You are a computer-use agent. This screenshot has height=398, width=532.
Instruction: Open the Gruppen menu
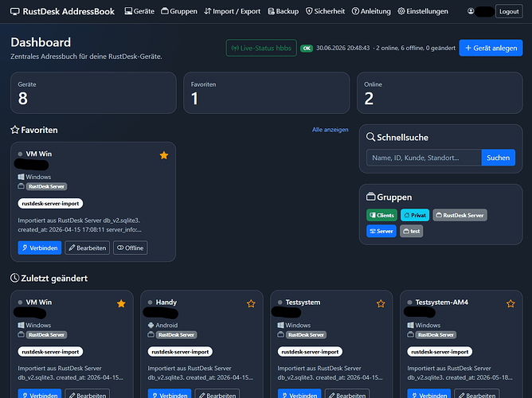[179, 11]
